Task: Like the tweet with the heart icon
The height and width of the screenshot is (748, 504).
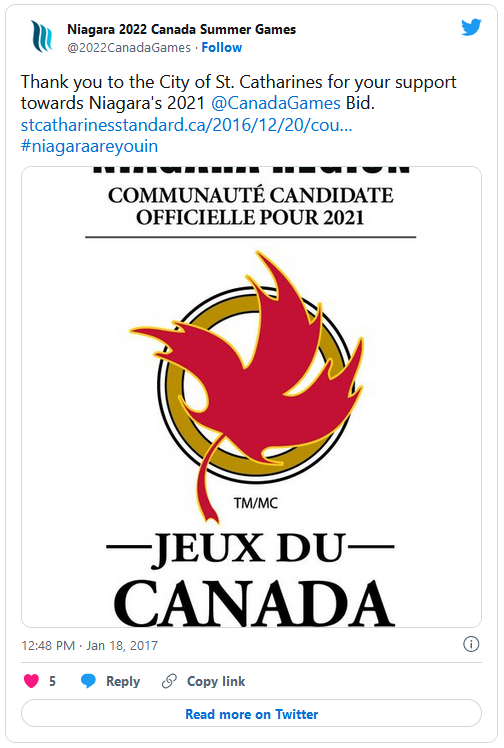Action: [x=31, y=681]
